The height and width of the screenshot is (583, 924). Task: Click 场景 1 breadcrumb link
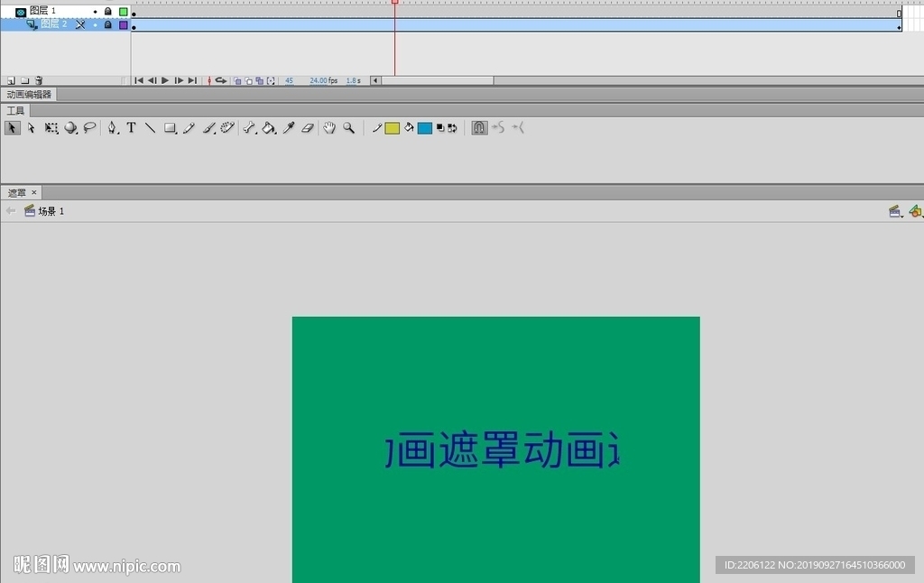50,210
